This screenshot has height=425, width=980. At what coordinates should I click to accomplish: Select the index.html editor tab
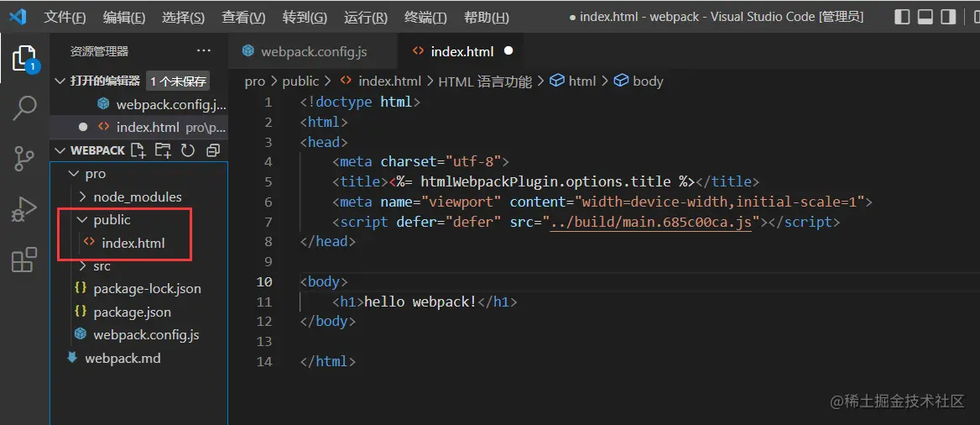(x=460, y=51)
